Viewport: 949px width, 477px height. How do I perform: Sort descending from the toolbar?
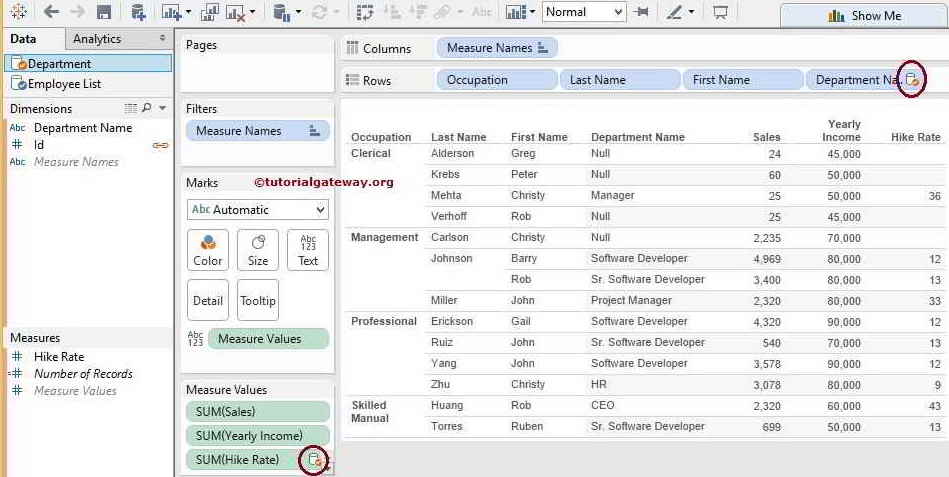(418, 12)
